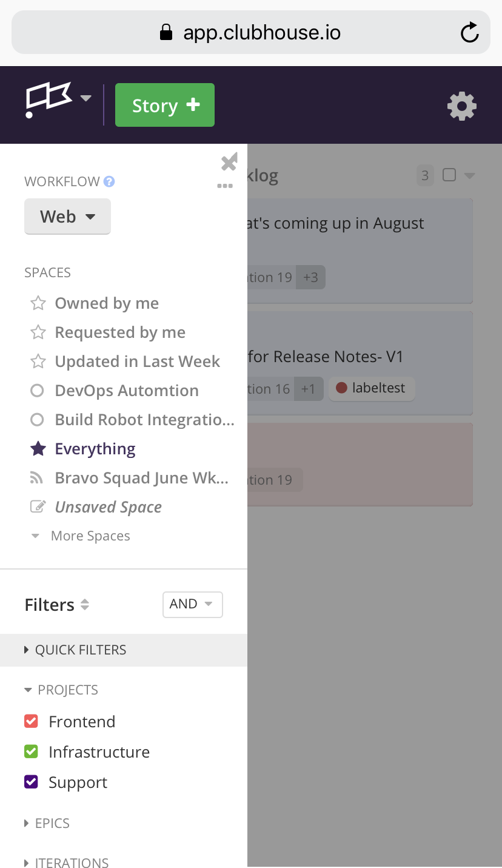Image resolution: width=502 pixels, height=868 pixels.
Task: Click the Clubhouse flag logo icon
Action: tap(49, 99)
